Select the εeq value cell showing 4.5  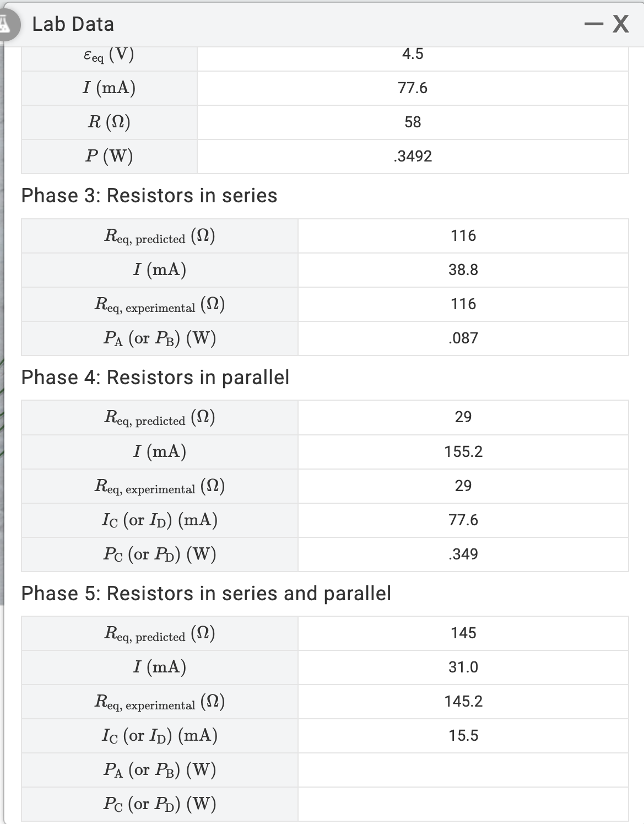tap(413, 53)
